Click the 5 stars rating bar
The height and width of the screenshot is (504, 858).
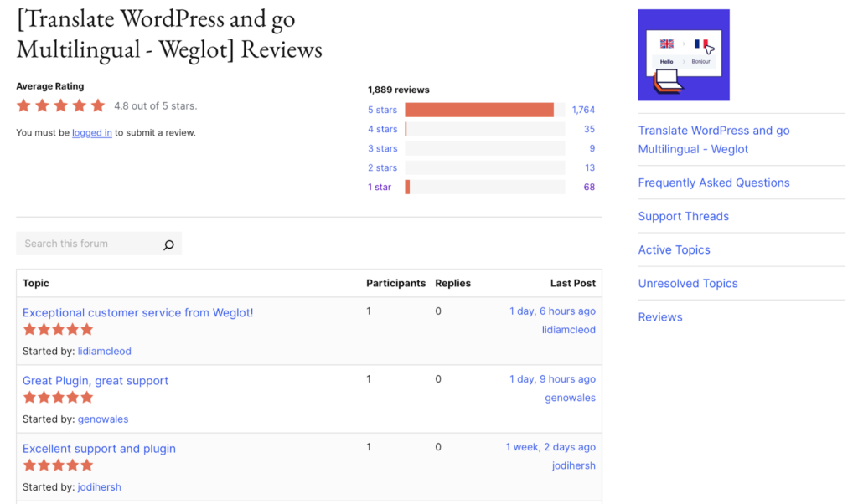click(x=483, y=110)
